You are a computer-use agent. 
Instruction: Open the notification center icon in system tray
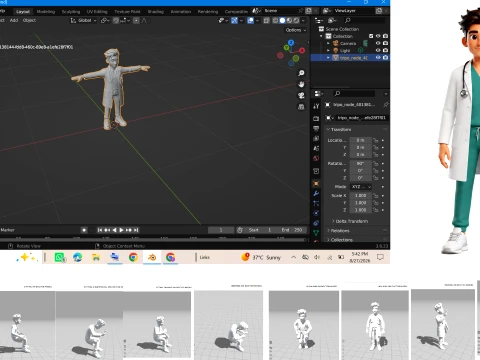[x=380, y=257]
